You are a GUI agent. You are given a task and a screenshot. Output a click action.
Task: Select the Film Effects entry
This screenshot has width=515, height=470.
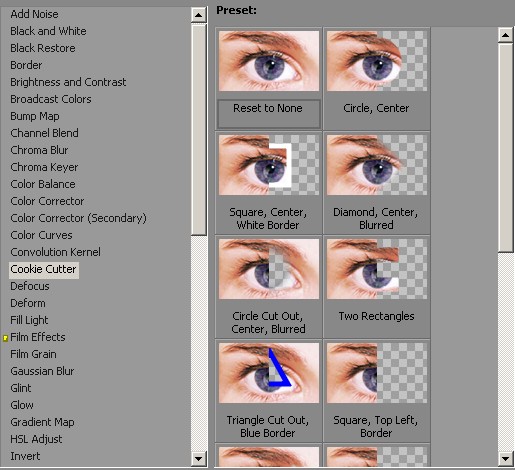tap(38, 337)
